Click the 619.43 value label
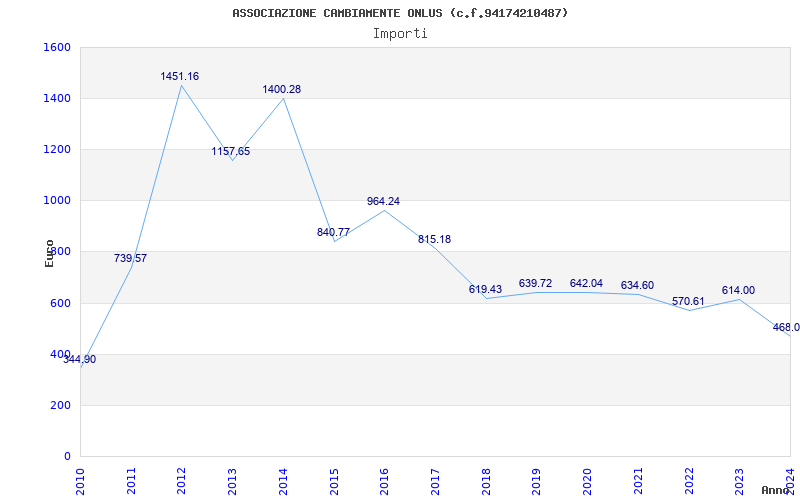 click(485, 289)
